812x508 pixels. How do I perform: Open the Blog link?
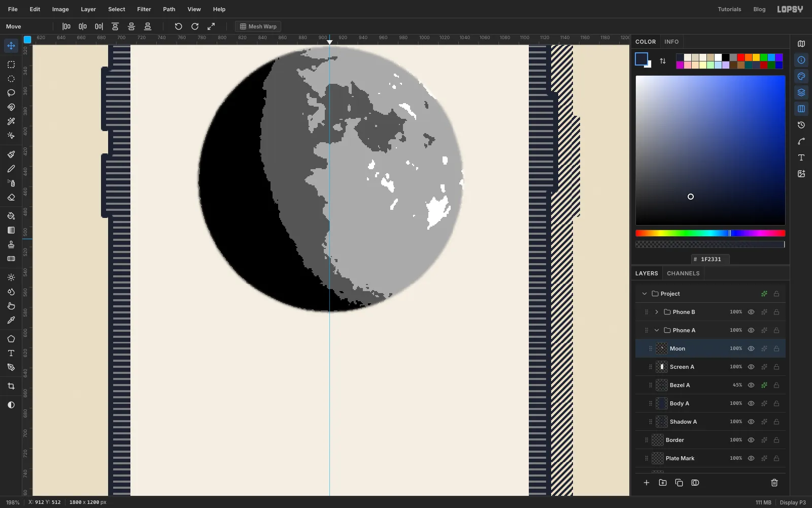click(759, 9)
